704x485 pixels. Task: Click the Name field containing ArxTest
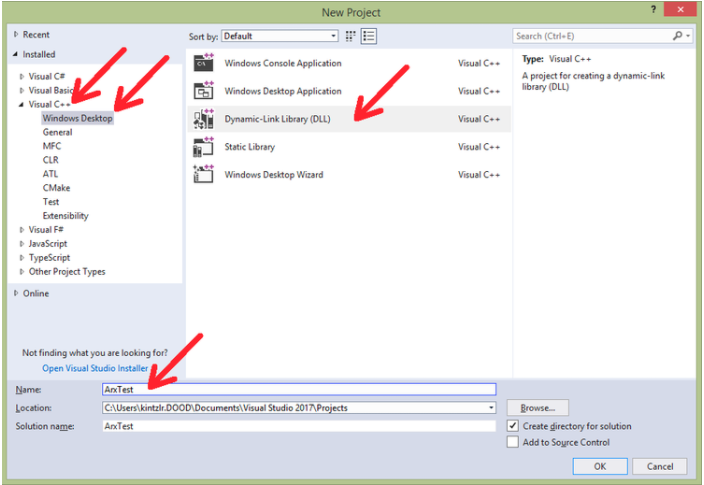tap(299, 389)
